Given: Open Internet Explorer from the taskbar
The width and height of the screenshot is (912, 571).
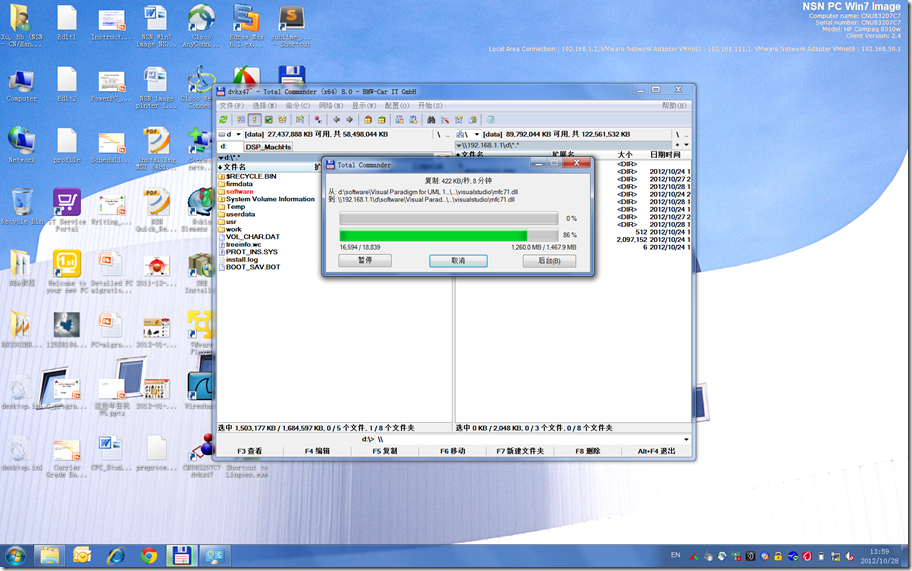Looking at the screenshot, I should [116, 556].
